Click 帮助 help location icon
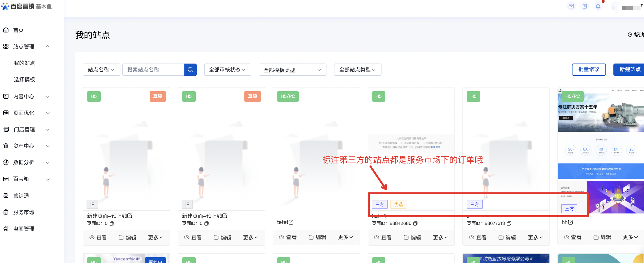 [629, 35]
